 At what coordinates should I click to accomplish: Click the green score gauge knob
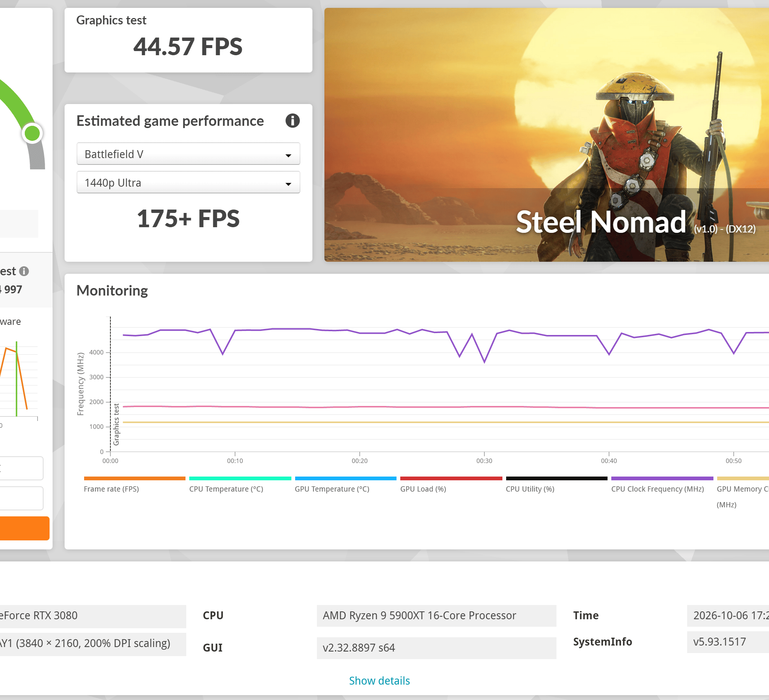pos(32,134)
